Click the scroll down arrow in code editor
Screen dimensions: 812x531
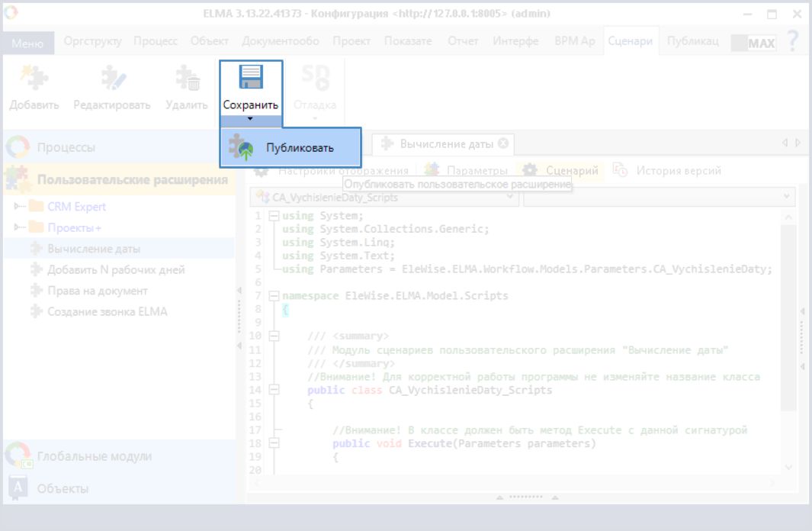tap(788, 467)
